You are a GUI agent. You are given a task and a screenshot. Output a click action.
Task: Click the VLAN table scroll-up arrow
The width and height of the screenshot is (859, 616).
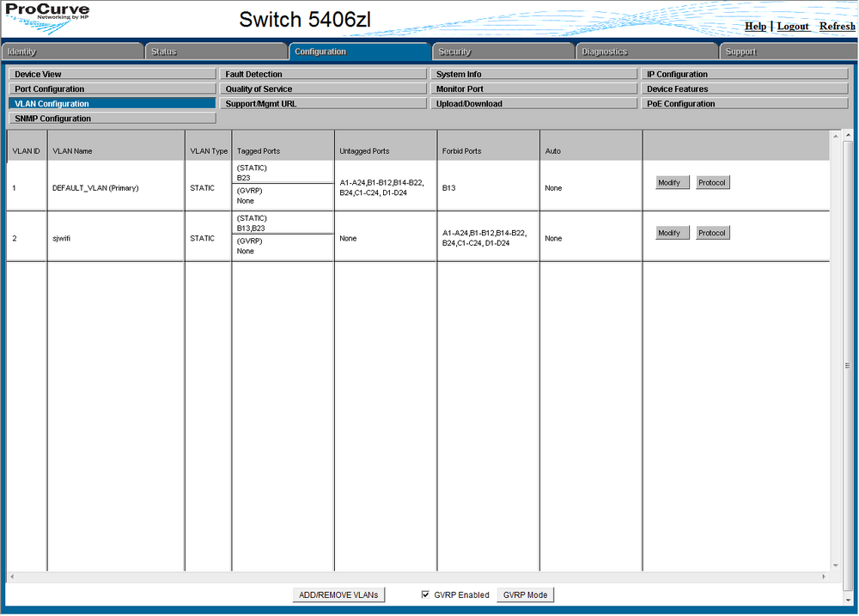coord(836,136)
